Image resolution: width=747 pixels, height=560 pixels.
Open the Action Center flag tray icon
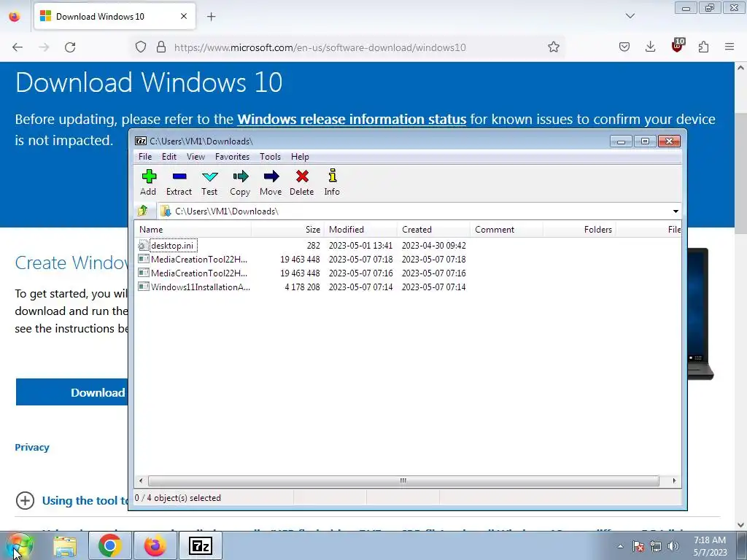[x=638, y=546]
